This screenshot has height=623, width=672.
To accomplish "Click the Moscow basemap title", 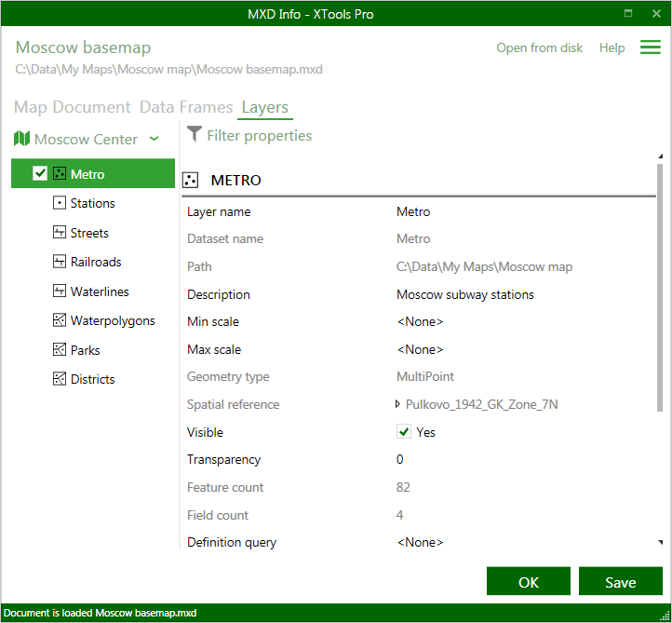I will pos(83,47).
